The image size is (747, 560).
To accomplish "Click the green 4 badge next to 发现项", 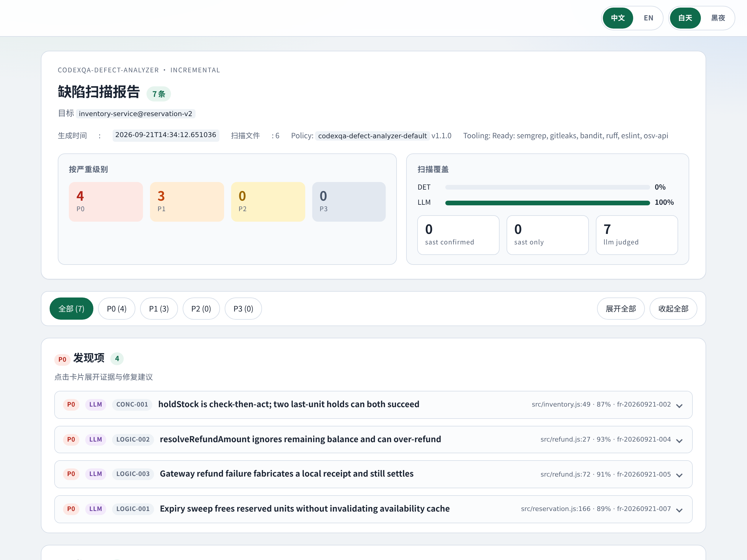I will [117, 358].
